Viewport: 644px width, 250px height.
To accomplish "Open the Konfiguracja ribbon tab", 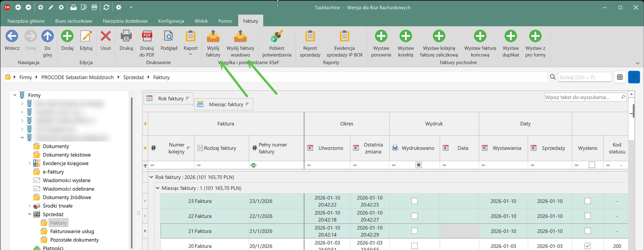I will 171,21.
